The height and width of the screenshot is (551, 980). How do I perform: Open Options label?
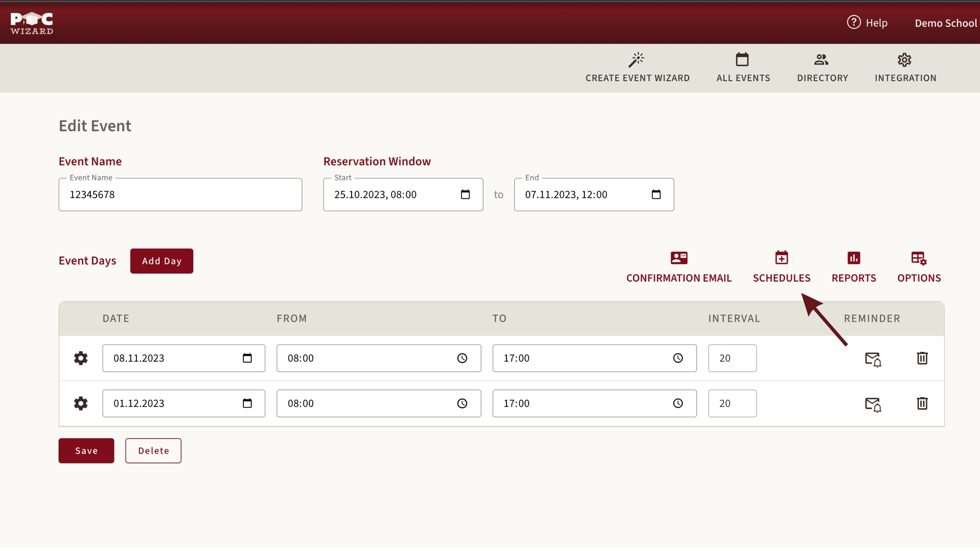(919, 278)
